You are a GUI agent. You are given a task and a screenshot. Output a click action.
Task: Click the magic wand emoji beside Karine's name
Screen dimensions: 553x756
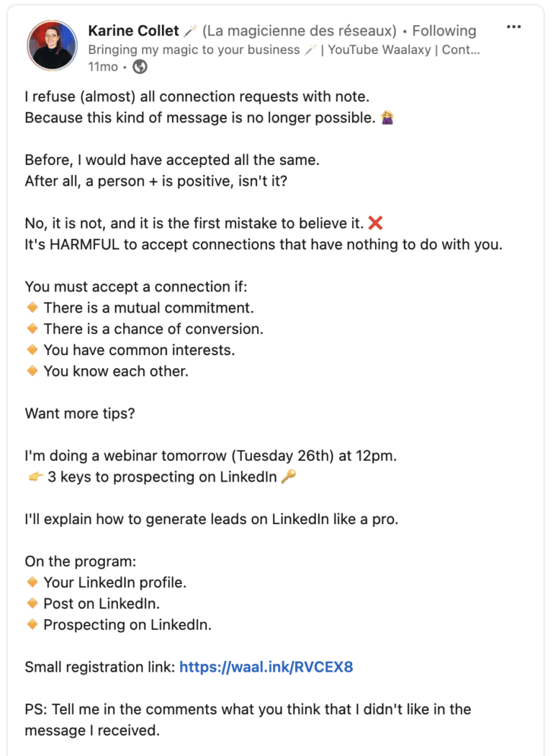[191, 30]
